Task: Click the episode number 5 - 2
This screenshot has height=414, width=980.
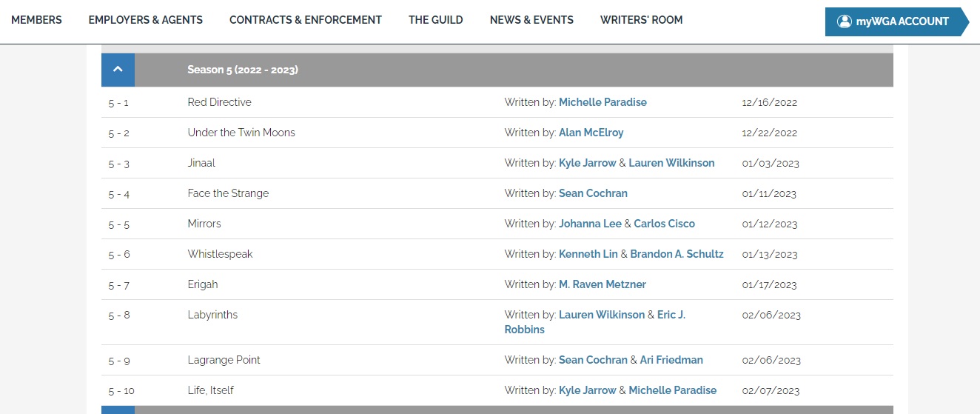Action: [119, 133]
